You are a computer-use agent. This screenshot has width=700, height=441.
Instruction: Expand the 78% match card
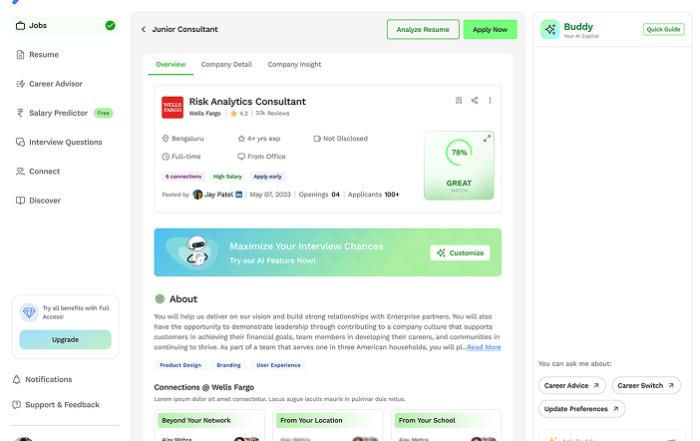click(x=487, y=138)
